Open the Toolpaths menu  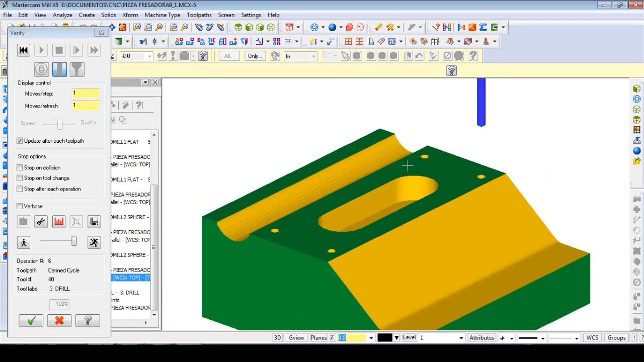[x=199, y=15]
